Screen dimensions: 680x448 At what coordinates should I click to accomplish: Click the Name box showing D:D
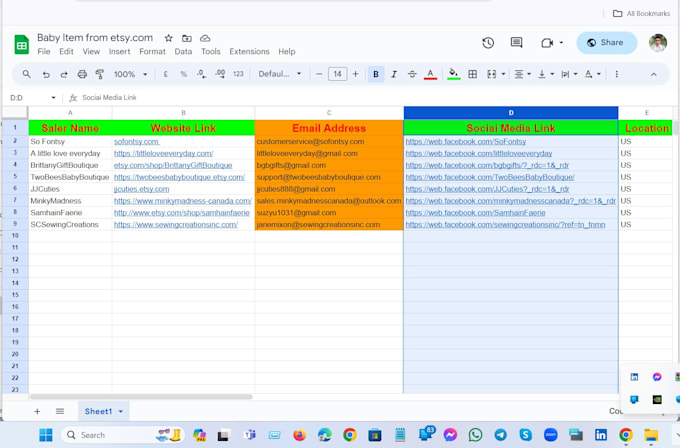coord(33,98)
